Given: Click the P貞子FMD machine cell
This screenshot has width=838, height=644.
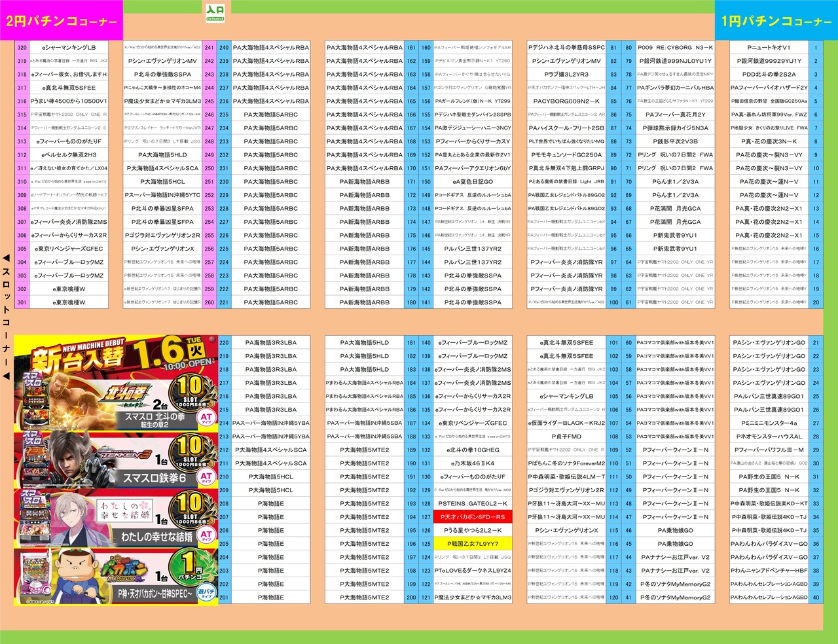Looking at the screenshot, I should click(566, 437).
